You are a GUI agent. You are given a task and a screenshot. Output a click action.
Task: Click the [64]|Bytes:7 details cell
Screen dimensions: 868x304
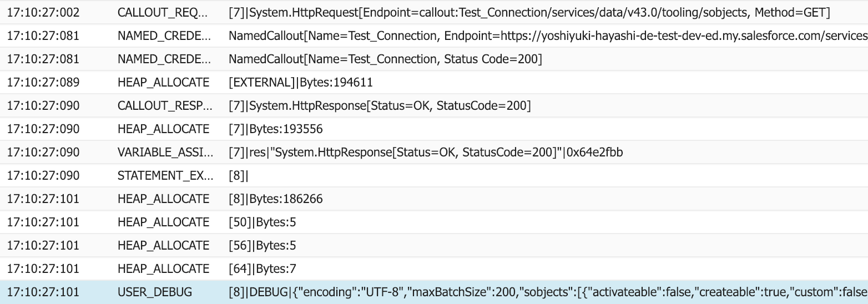click(259, 269)
